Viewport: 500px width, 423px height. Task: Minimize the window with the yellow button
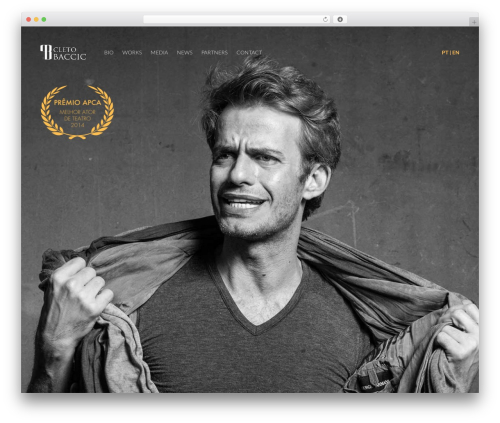tap(36, 20)
